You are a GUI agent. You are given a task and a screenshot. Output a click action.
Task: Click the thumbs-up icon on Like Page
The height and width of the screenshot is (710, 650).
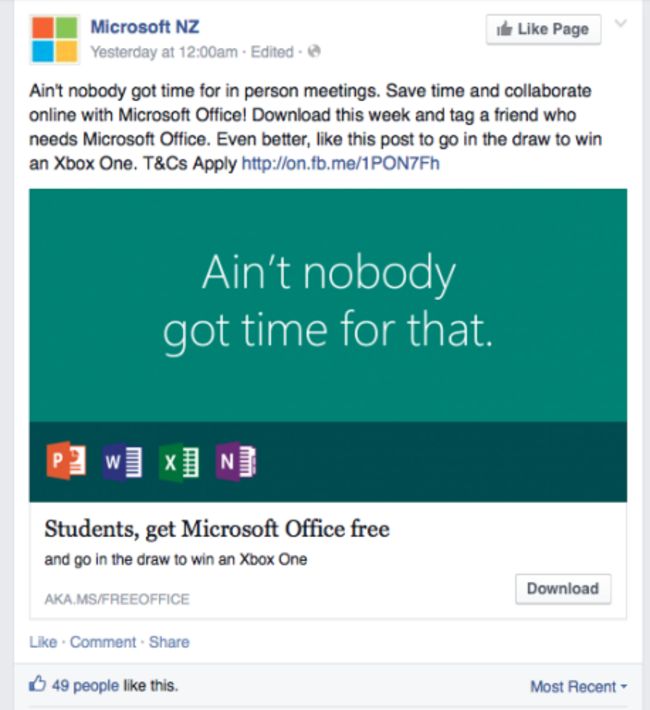pos(504,29)
